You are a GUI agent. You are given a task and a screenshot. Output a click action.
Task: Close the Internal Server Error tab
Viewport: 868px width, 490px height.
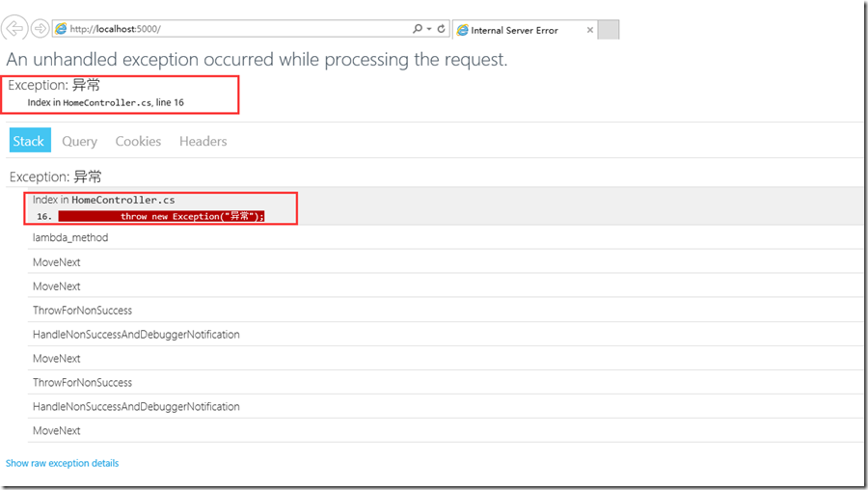pyautogui.click(x=590, y=30)
